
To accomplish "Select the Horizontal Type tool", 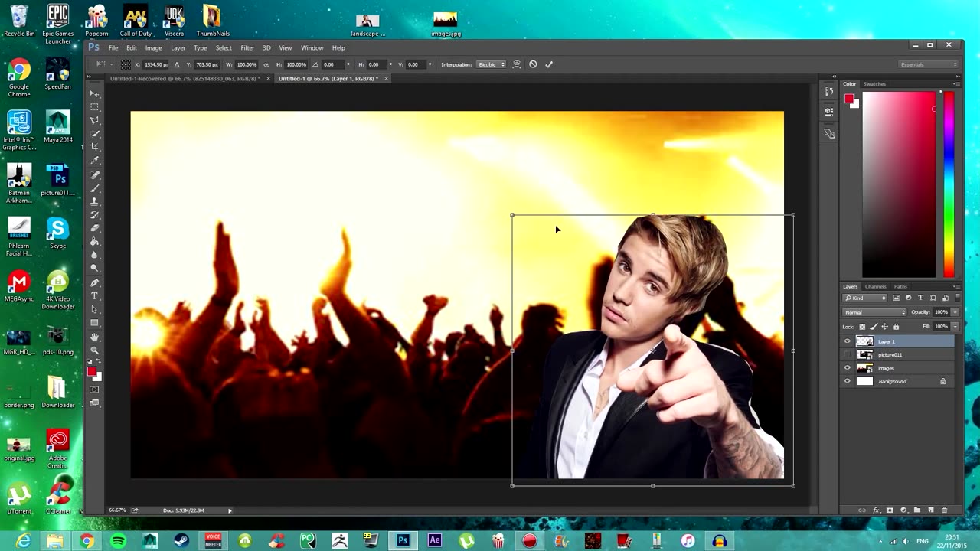I will [x=95, y=295].
